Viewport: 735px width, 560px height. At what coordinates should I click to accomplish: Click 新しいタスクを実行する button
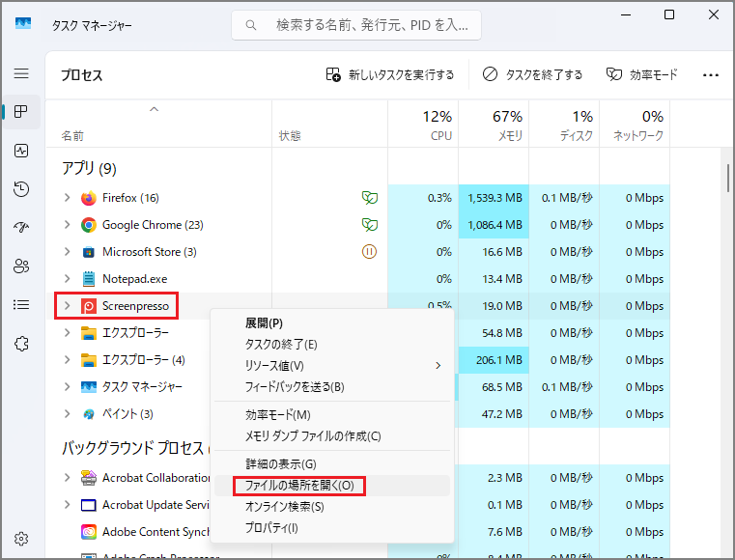(x=390, y=74)
